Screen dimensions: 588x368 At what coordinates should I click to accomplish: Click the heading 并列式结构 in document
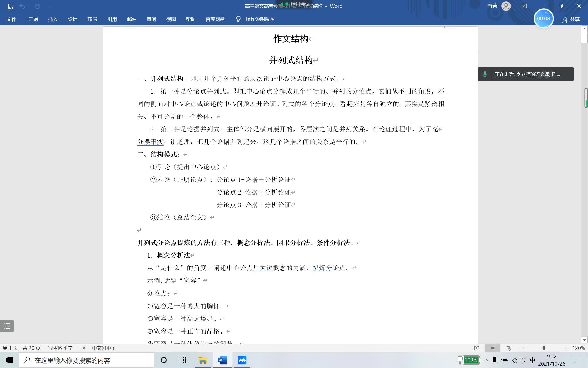[x=291, y=60]
